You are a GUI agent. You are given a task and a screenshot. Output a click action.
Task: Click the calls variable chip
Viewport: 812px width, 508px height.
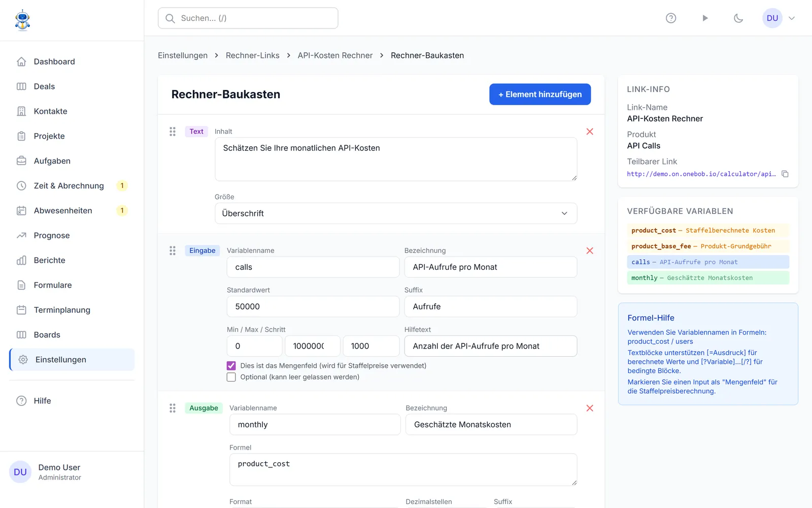pyautogui.click(x=708, y=262)
